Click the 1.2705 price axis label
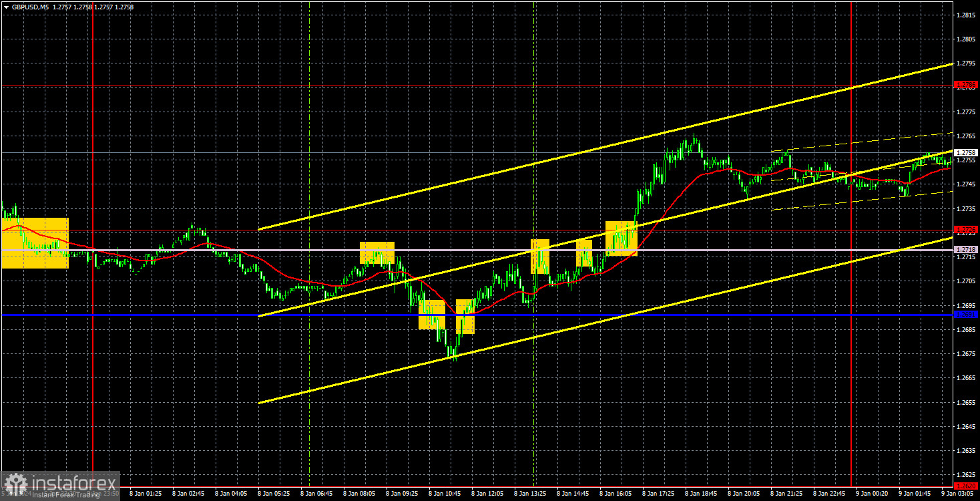The image size is (980, 501). pos(966,281)
